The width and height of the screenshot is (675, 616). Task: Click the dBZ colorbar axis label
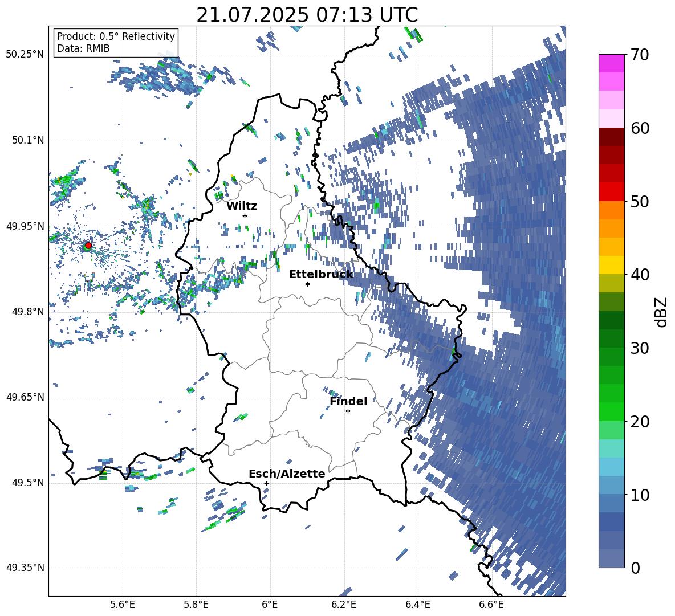[x=662, y=312]
